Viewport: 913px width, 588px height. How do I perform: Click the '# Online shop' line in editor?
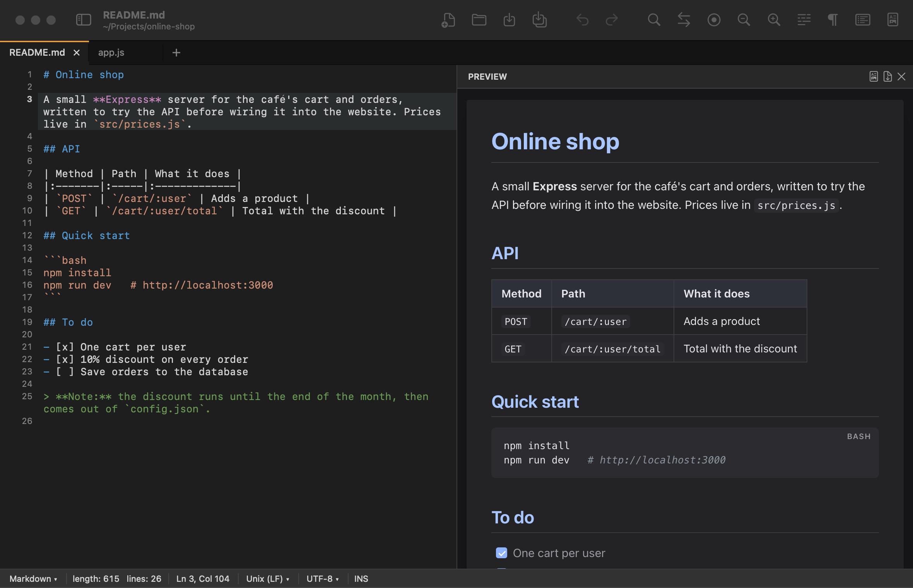click(84, 75)
